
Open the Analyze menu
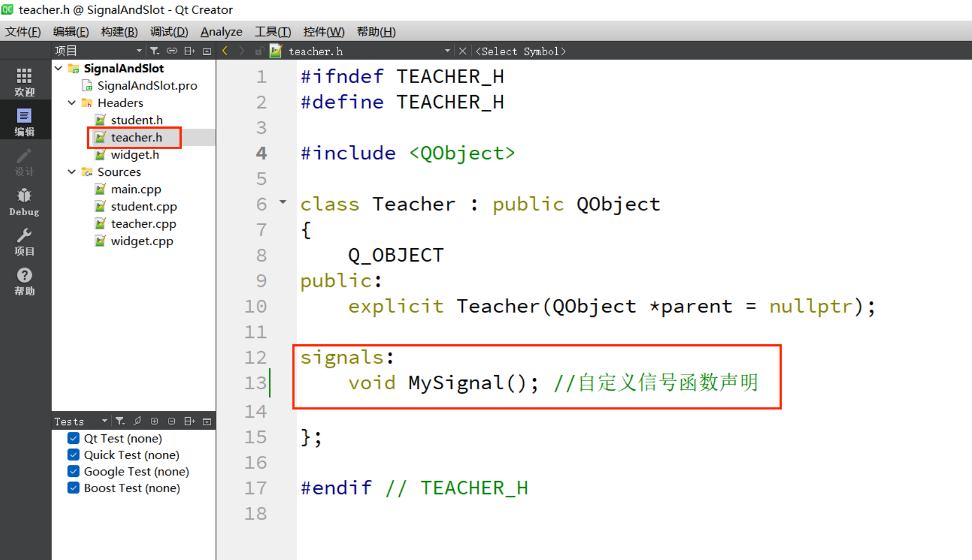pos(222,32)
